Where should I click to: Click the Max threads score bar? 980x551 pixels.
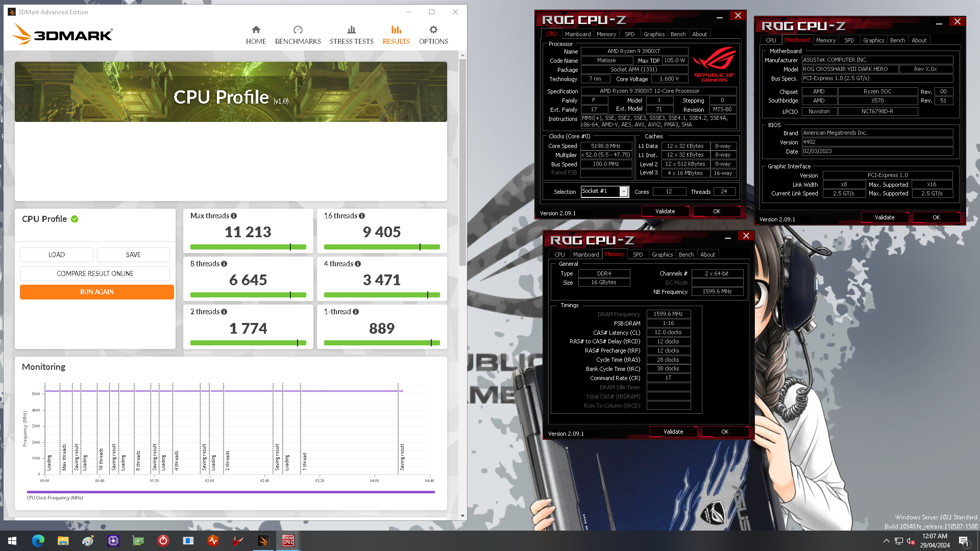pos(248,247)
